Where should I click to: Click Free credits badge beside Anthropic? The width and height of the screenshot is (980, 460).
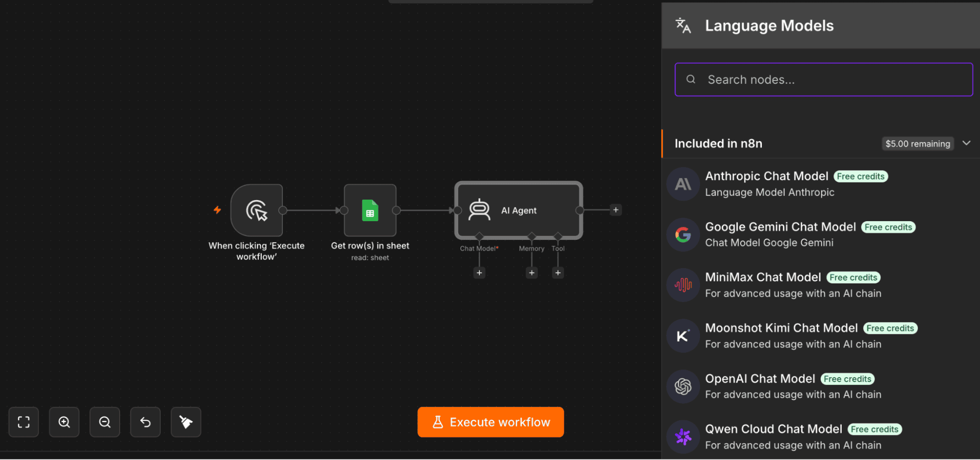coord(860,177)
